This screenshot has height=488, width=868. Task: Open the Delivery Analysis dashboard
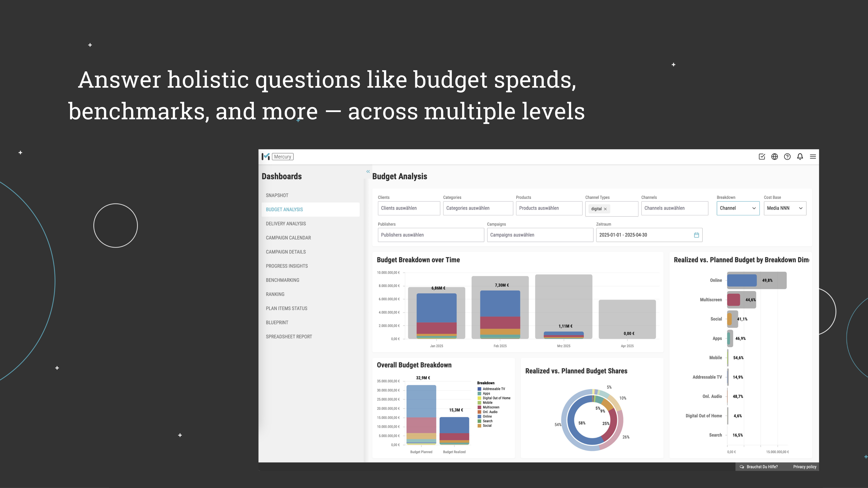[x=286, y=224]
